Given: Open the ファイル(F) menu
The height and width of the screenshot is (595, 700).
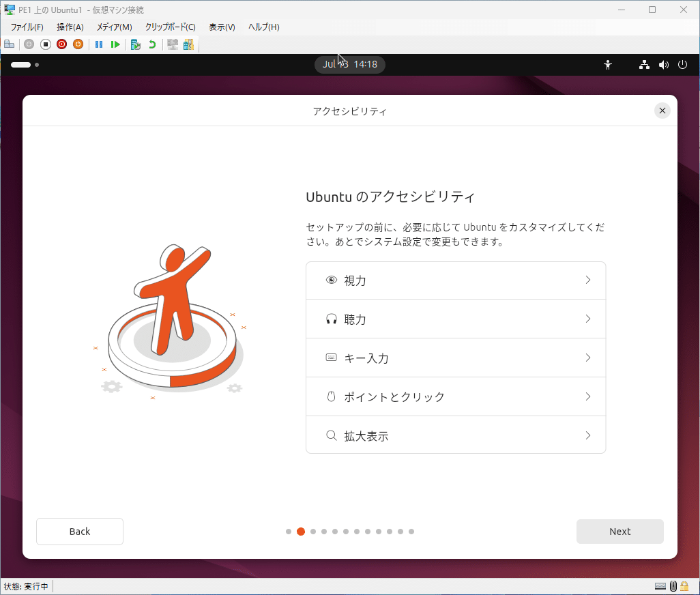Looking at the screenshot, I should 27,27.
